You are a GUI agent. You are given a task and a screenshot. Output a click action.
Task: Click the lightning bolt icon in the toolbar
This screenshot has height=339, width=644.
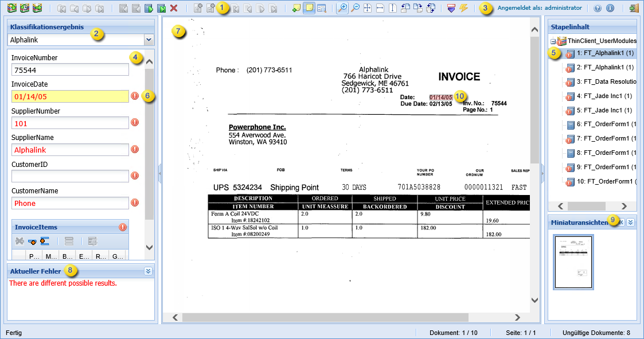(463, 9)
